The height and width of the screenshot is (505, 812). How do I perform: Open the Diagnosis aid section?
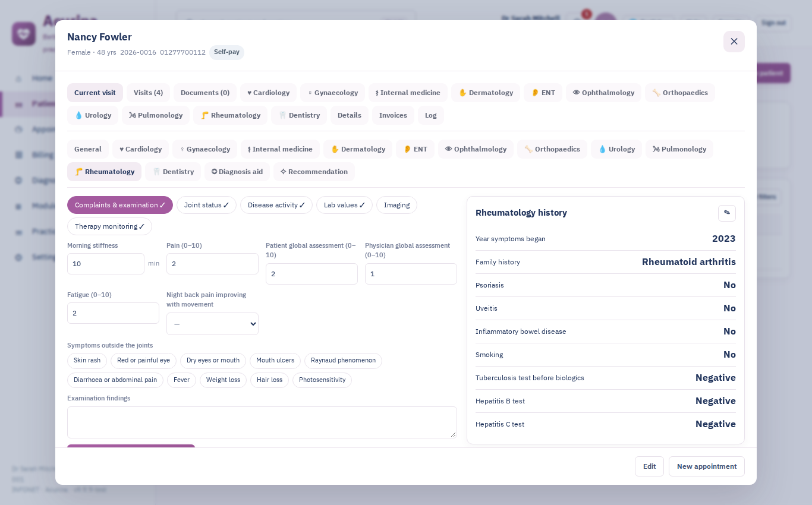(x=237, y=172)
